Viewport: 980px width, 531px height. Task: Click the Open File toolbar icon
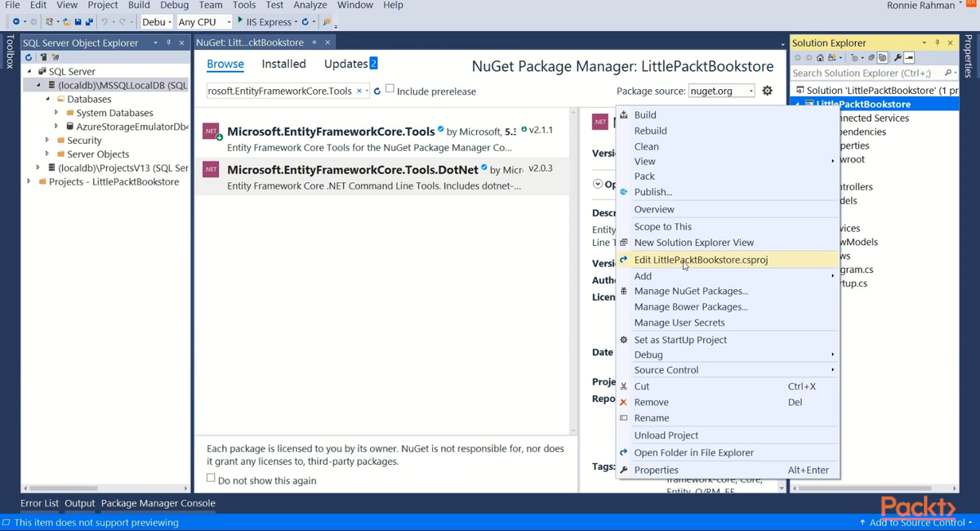click(x=67, y=22)
